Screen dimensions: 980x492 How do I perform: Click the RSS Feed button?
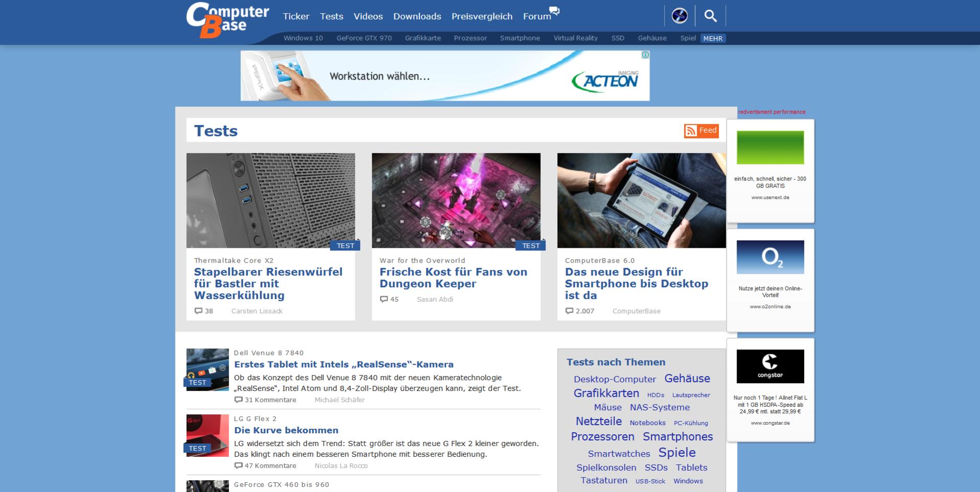point(701,131)
